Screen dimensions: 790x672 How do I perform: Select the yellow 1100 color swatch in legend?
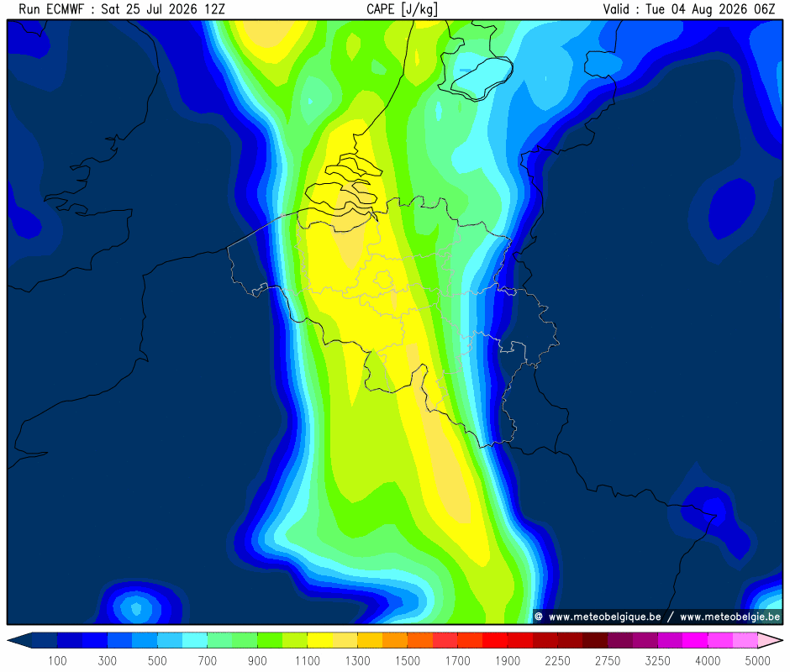(320, 640)
